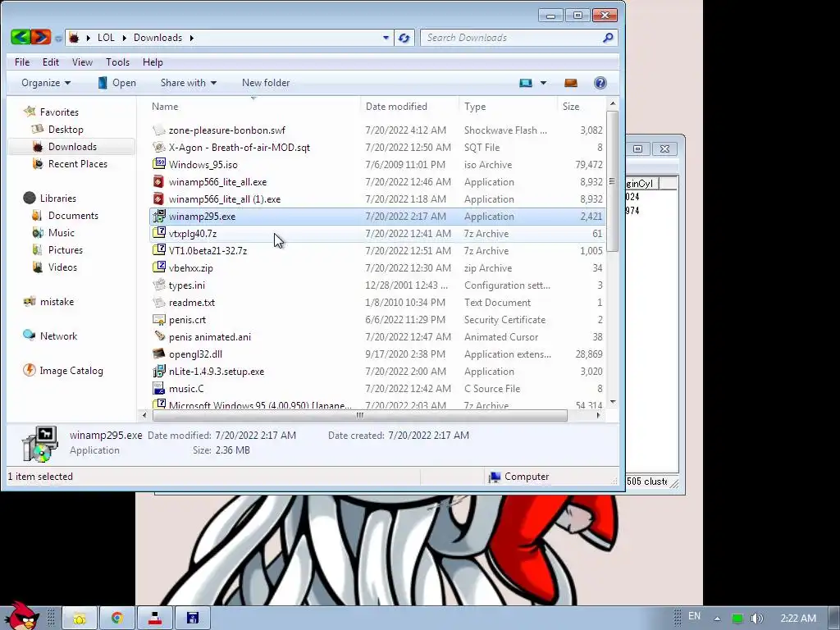Open the floppy disk taskbar app
The image size is (840, 630).
(x=192, y=619)
